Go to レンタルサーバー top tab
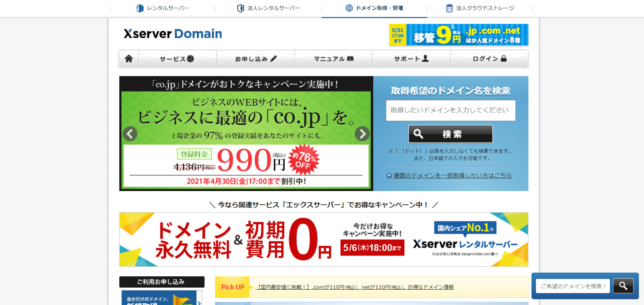 tap(163, 8)
